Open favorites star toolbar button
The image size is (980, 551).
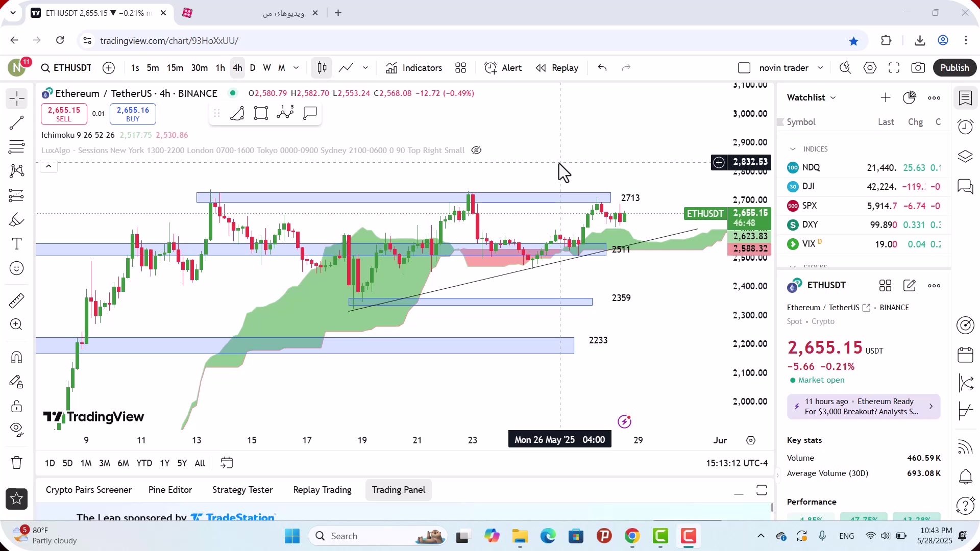coord(16,498)
